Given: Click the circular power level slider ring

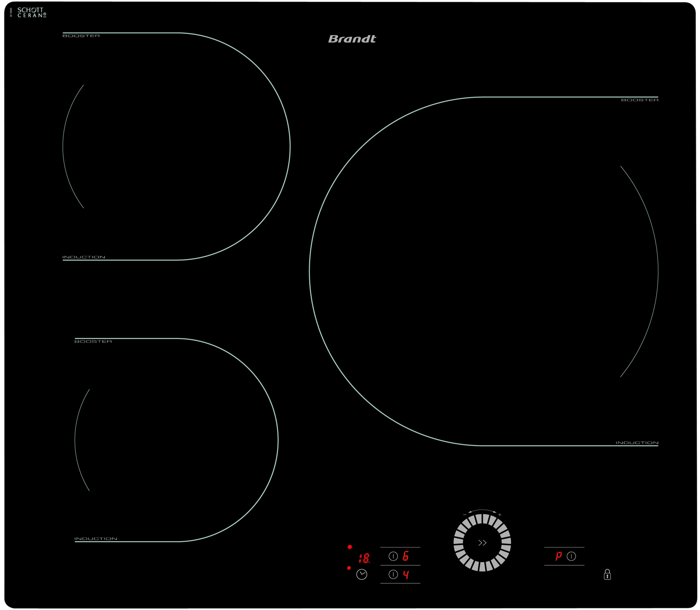Looking at the screenshot, I should 506,542.
